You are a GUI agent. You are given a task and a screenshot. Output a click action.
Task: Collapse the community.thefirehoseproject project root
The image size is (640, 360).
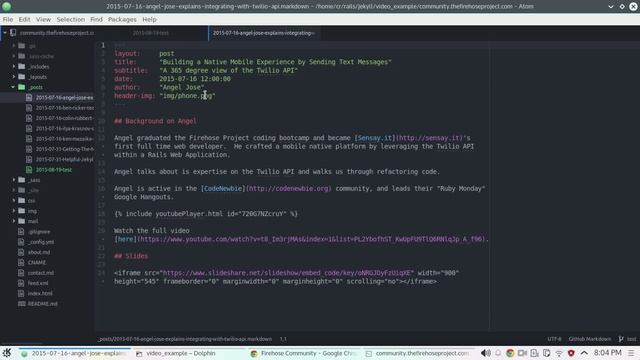(x=5, y=33)
